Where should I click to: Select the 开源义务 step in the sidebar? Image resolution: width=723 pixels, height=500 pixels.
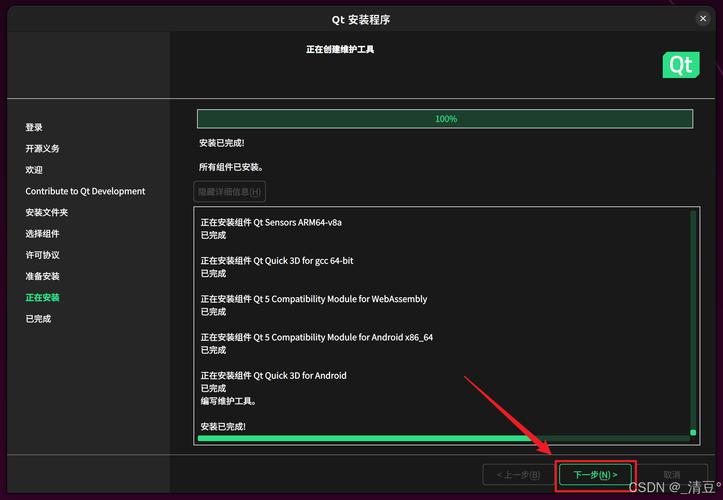point(42,149)
